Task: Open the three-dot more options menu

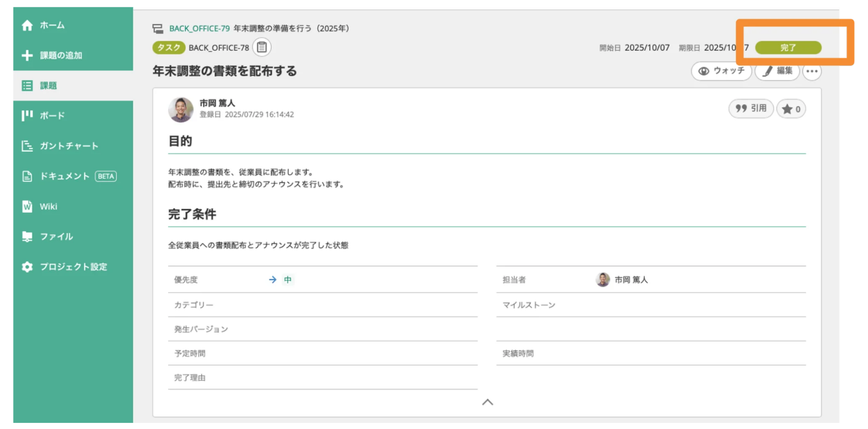Action: click(812, 71)
